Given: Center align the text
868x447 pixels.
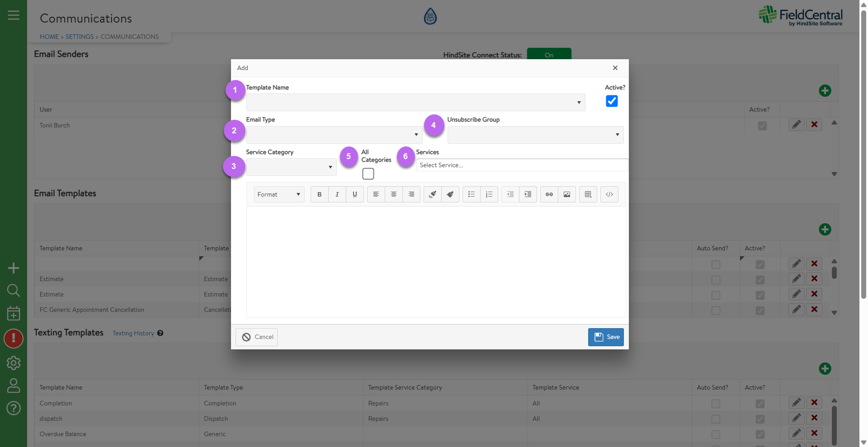Looking at the screenshot, I should click(x=394, y=194).
